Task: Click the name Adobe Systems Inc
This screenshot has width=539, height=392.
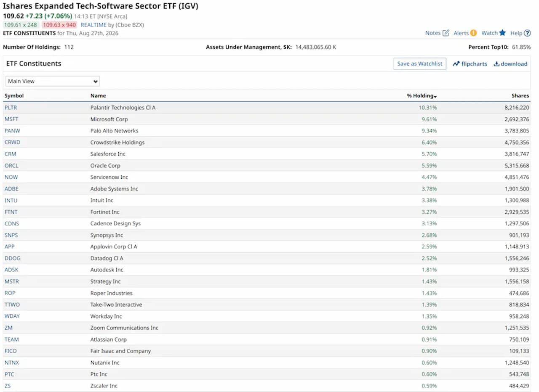Action: pos(114,189)
